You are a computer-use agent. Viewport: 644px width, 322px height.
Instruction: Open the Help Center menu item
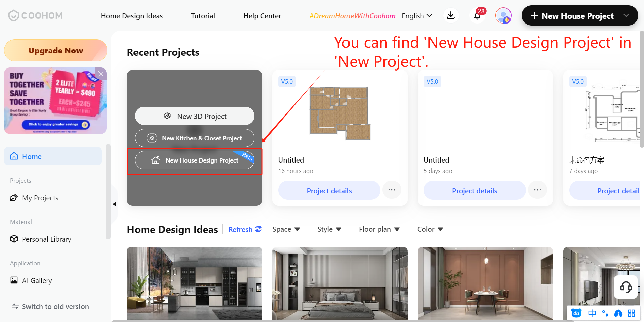[x=262, y=16]
